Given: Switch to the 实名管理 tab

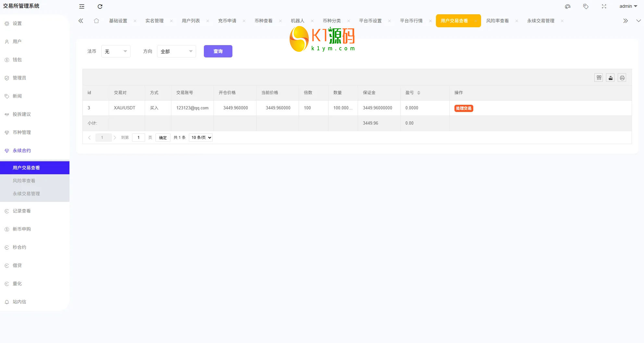Looking at the screenshot, I should [x=155, y=21].
